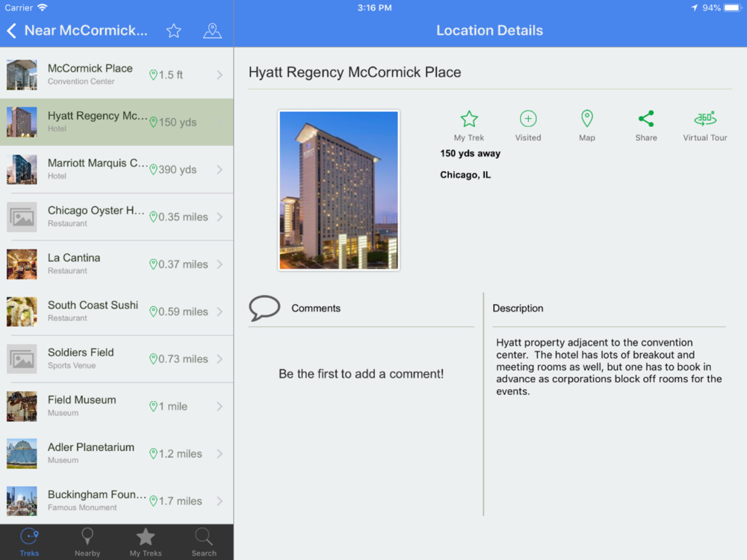Open Field Museum thumbnail image
Screen dimensions: 747x560
(22, 406)
